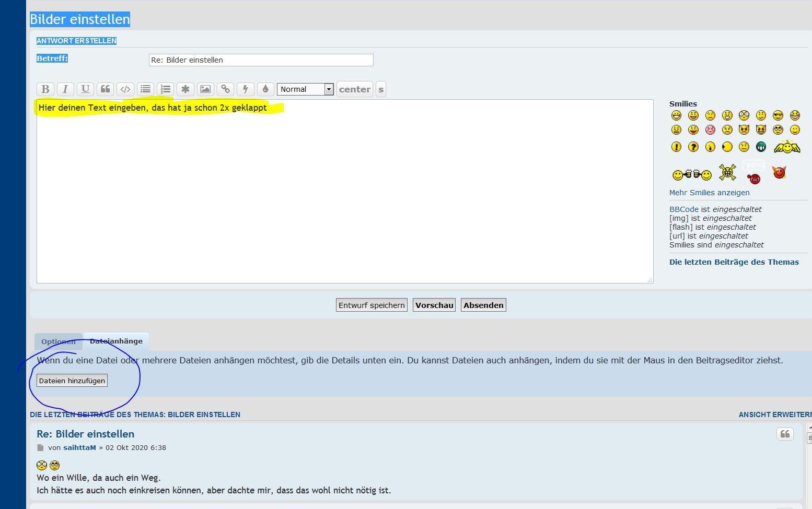Add the angel smiley with wings
The height and width of the screenshot is (509, 812).
(786, 147)
